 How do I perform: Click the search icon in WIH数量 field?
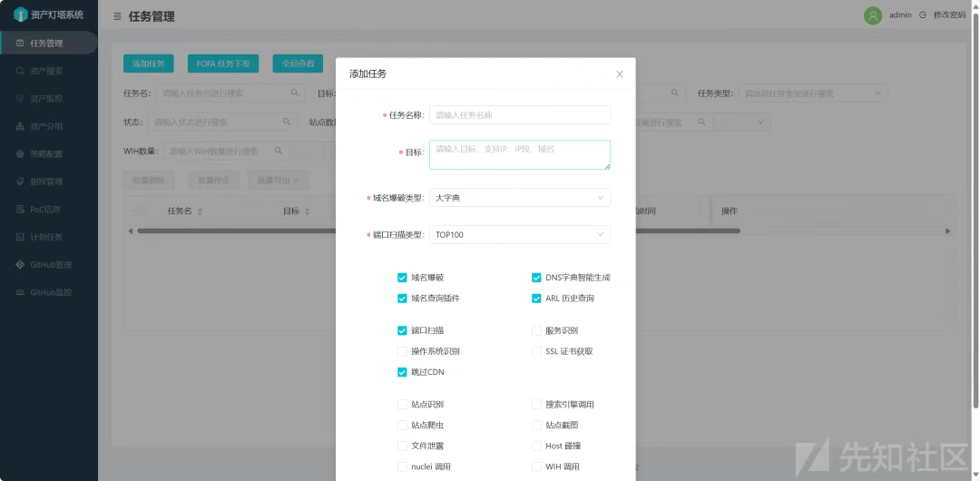pos(279,151)
